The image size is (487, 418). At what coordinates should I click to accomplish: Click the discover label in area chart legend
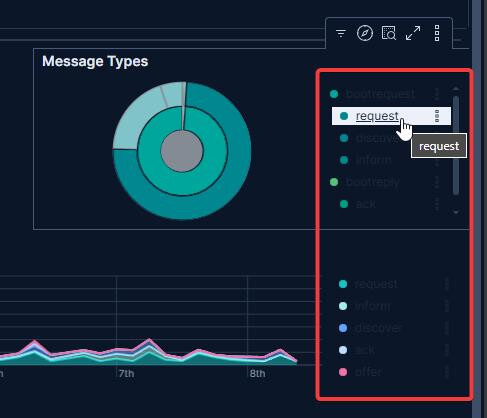[378, 328]
